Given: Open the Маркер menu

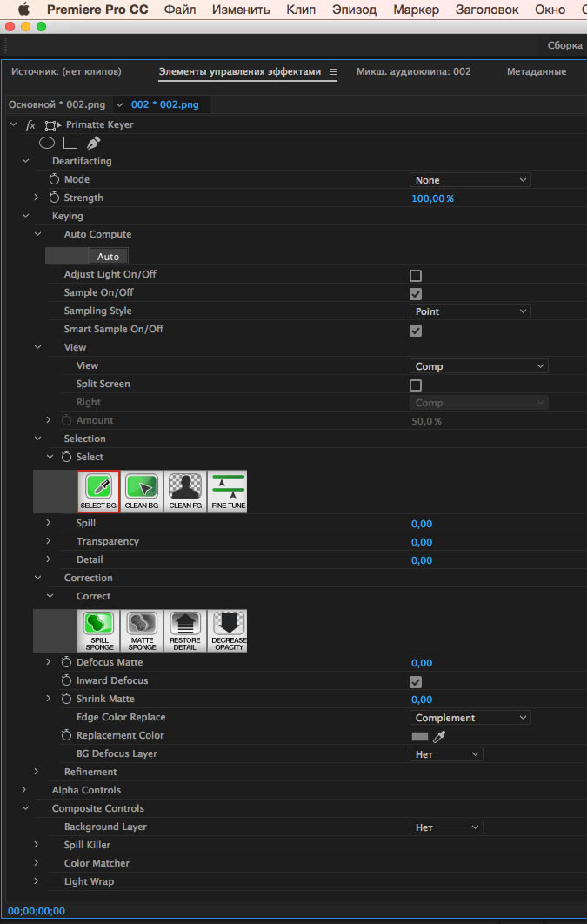Looking at the screenshot, I should [416, 10].
